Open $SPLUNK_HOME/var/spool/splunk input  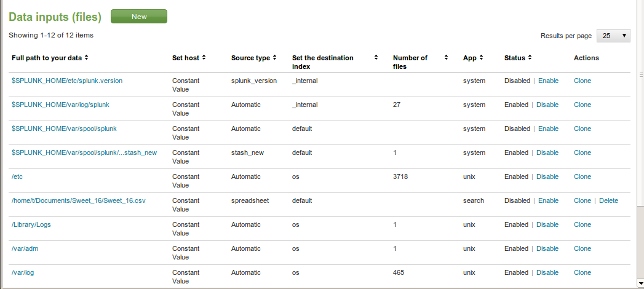[64, 129]
